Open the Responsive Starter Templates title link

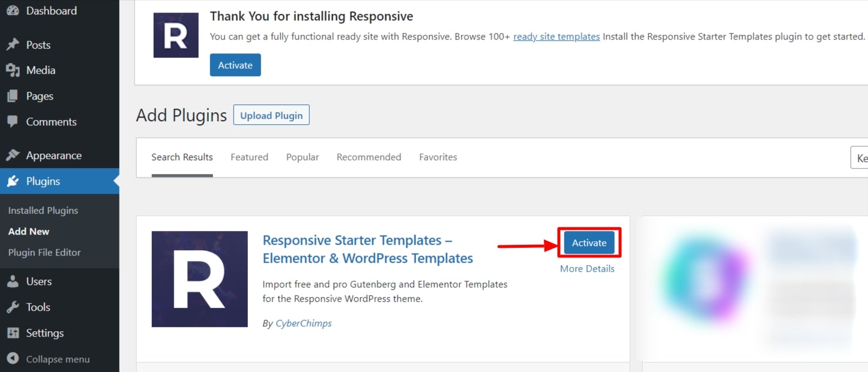point(368,249)
